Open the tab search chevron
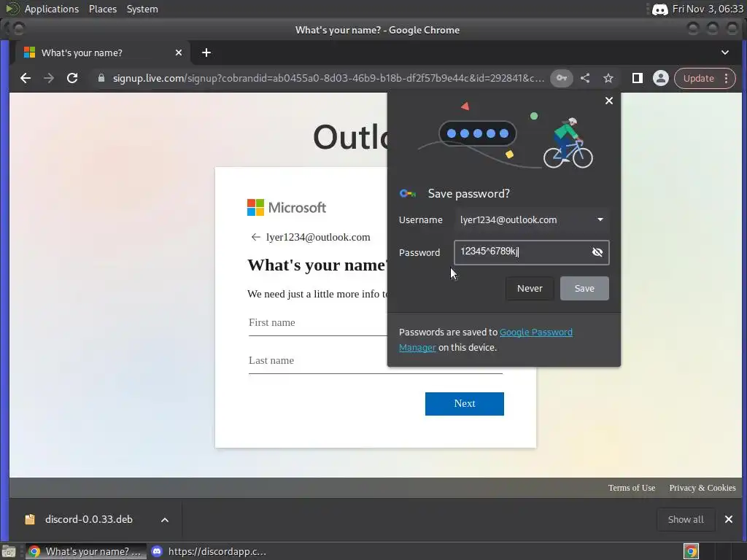The image size is (747, 560). coord(725,52)
